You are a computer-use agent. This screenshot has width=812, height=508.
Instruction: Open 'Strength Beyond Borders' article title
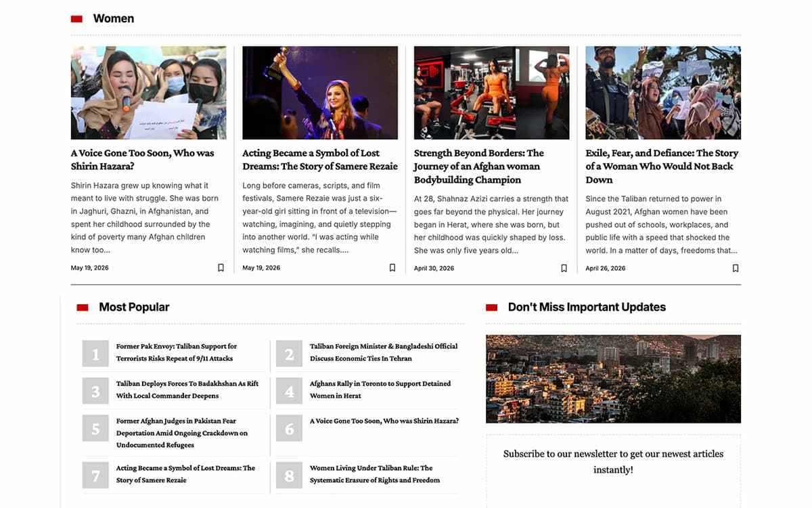[x=479, y=167]
